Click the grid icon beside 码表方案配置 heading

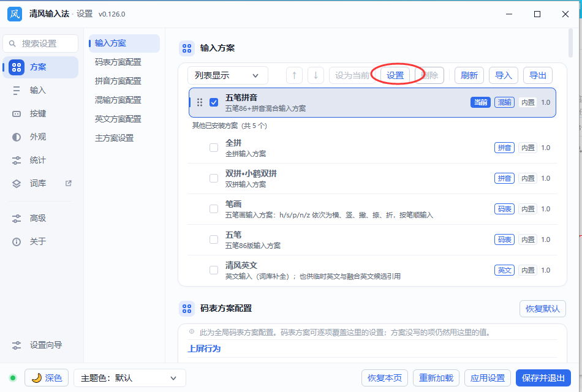[x=187, y=309]
